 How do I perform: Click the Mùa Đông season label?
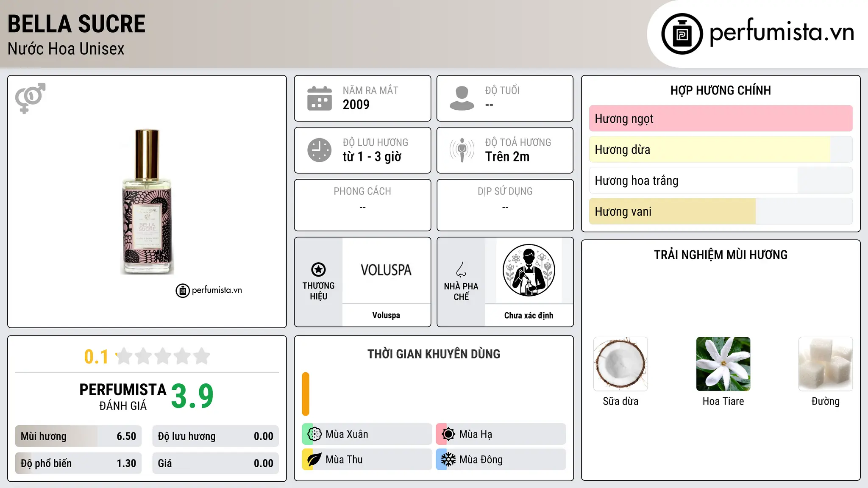481,460
